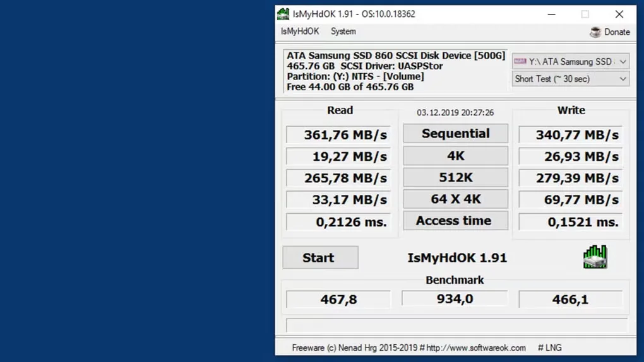Click the 467,8 read benchmark score

click(338, 299)
